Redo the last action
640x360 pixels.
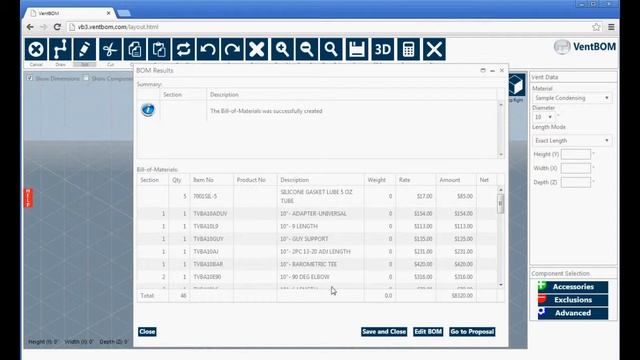(232, 49)
